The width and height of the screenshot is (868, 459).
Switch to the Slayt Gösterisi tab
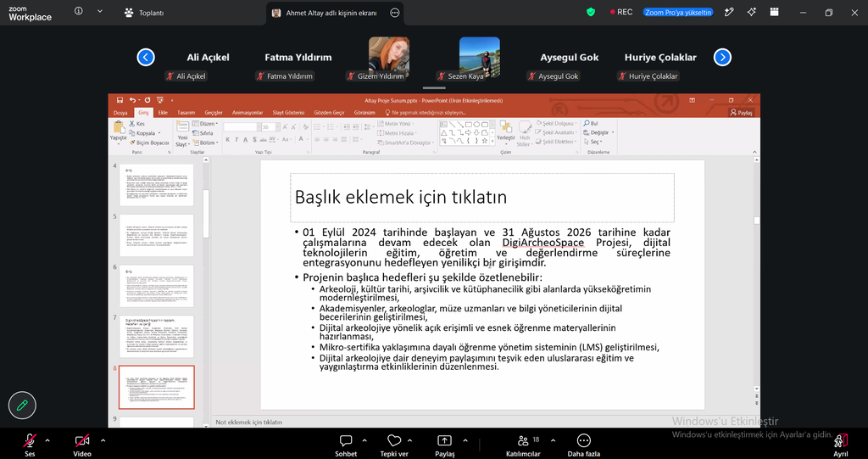coord(288,113)
